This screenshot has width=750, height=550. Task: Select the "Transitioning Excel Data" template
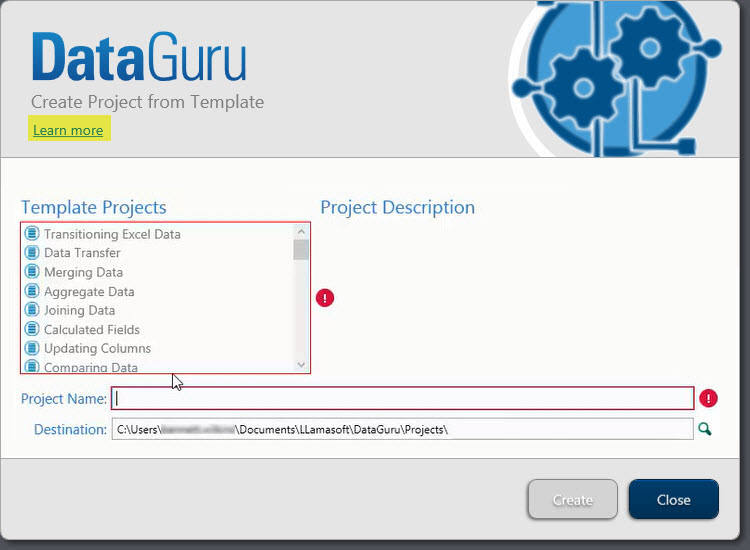(x=112, y=234)
